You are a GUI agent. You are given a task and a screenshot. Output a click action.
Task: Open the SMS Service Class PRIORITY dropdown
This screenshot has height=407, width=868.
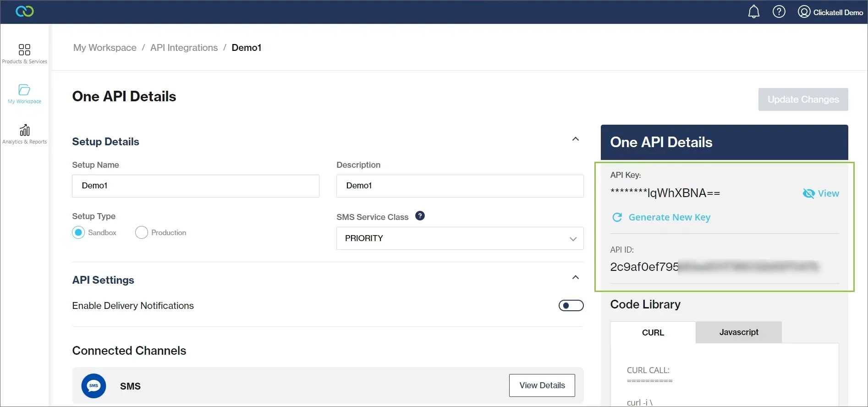(460, 238)
